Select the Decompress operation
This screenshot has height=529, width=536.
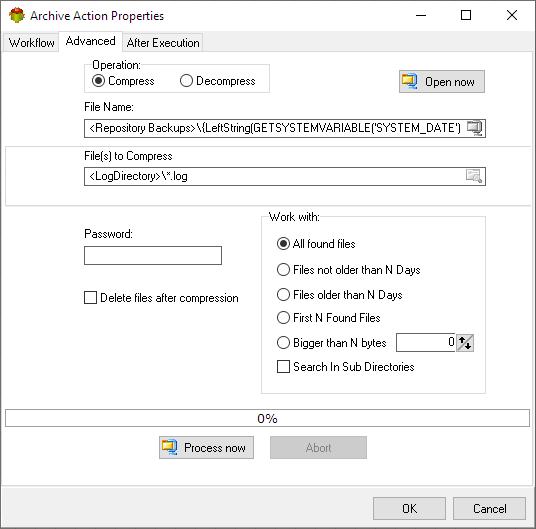[217, 81]
